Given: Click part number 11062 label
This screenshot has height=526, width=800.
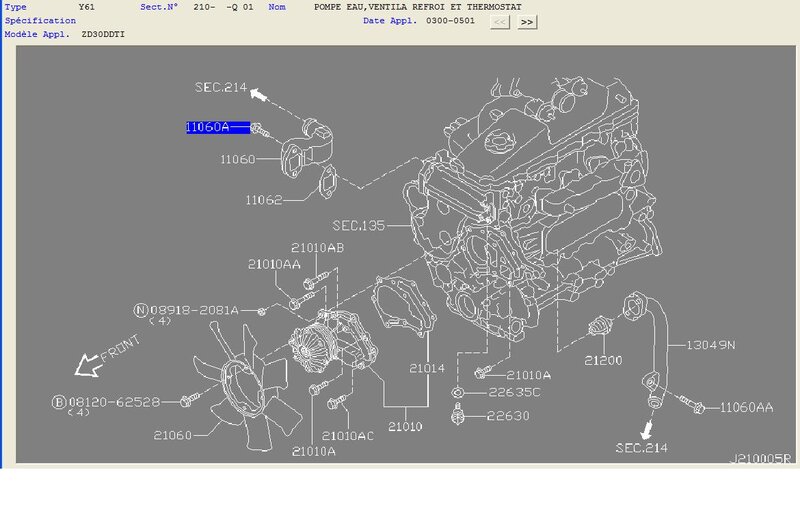Looking at the screenshot, I should pos(266,200).
